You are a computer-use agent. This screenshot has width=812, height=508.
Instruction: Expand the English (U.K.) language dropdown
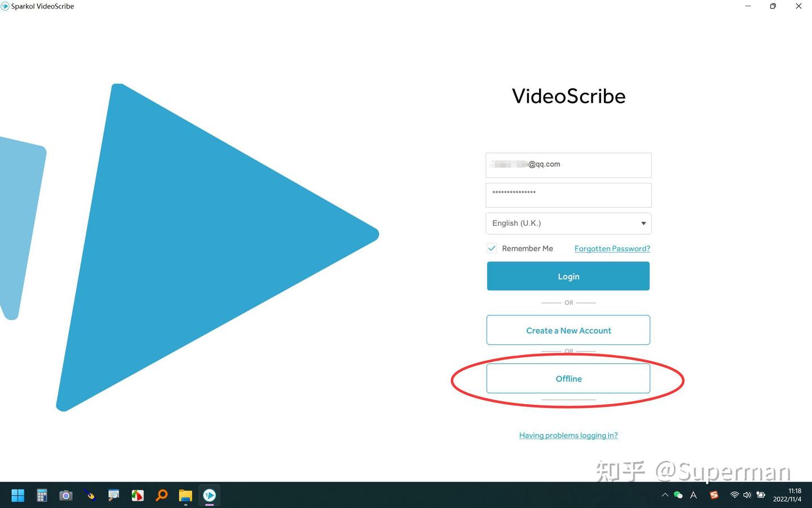click(568, 224)
